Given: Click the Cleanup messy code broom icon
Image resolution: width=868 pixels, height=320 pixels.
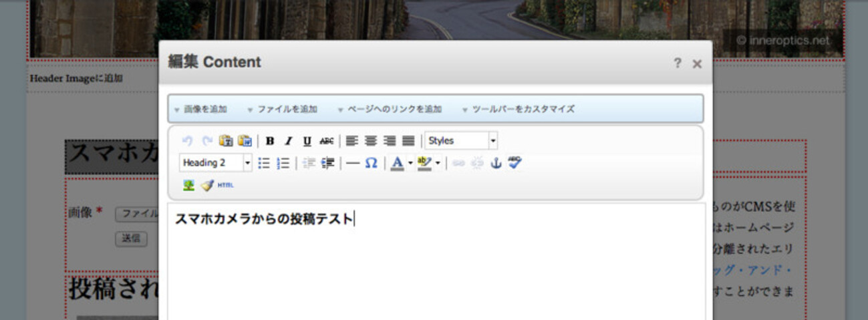Looking at the screenshot, I should pos(207,185).
